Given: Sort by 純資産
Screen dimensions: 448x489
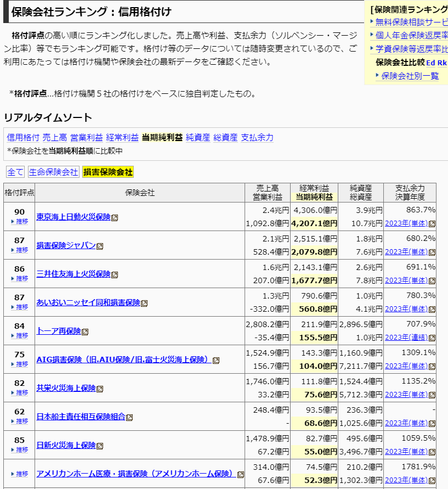Looking at the screenshot, I should [x=198, y=138].
